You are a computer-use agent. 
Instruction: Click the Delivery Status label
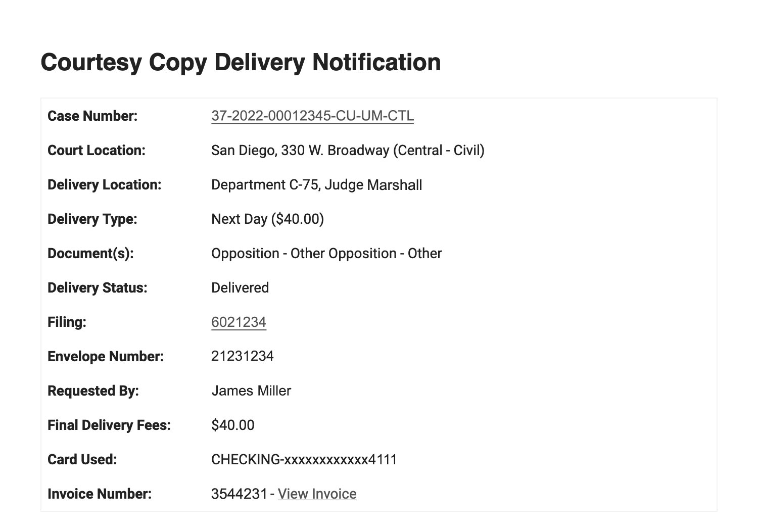(98, 287)
